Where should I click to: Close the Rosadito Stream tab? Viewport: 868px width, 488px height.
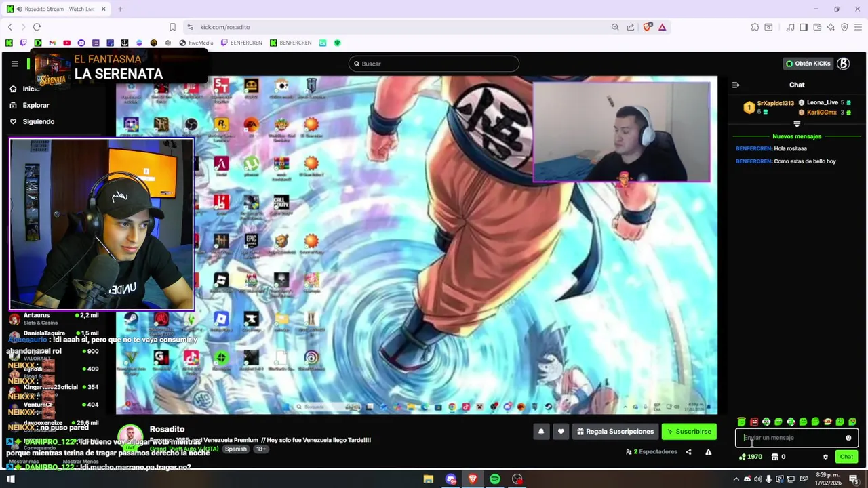point(104,9)
